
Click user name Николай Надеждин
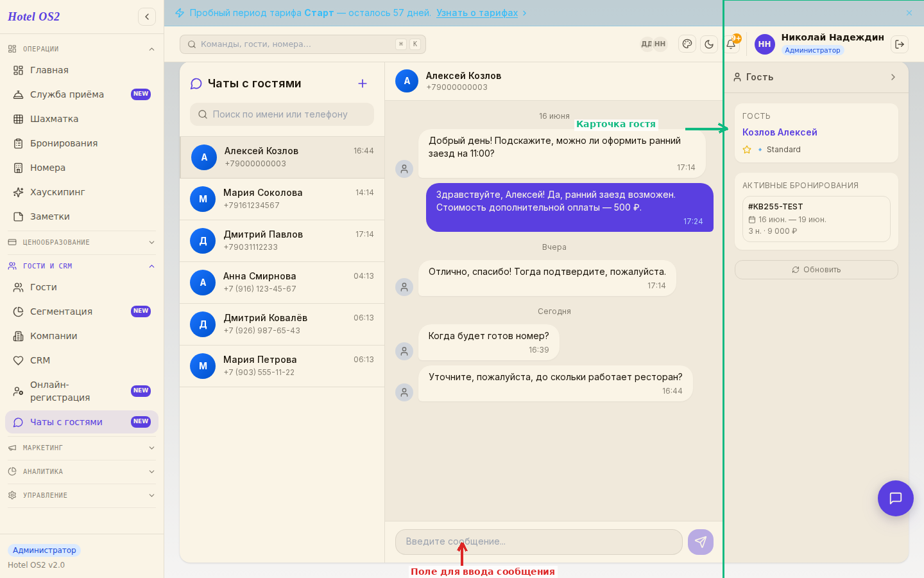833,37
